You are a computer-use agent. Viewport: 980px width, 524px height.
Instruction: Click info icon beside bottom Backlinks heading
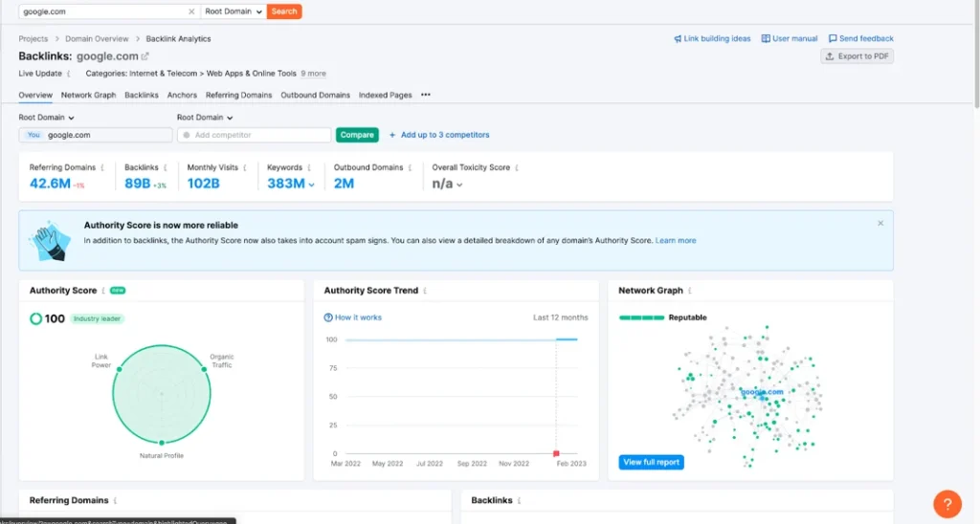[520, 500]
